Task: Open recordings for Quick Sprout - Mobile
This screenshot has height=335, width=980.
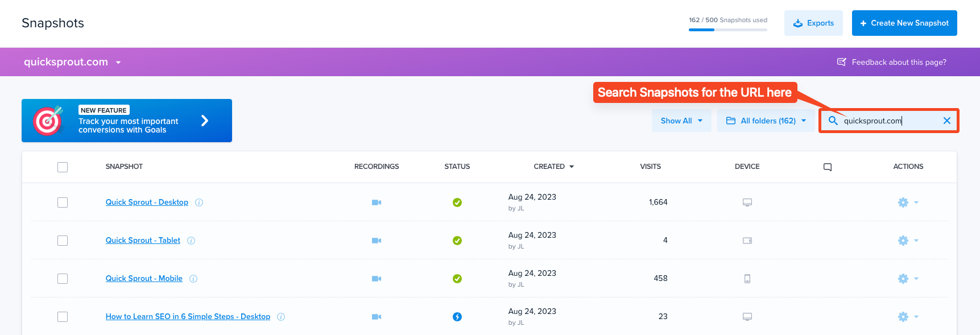Action: 377,279
